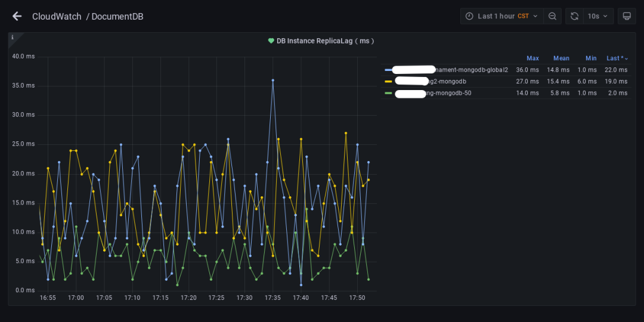Click the 36.0 ms Max value
This screenshot has height=322, width=644.
tap(527, 70)
